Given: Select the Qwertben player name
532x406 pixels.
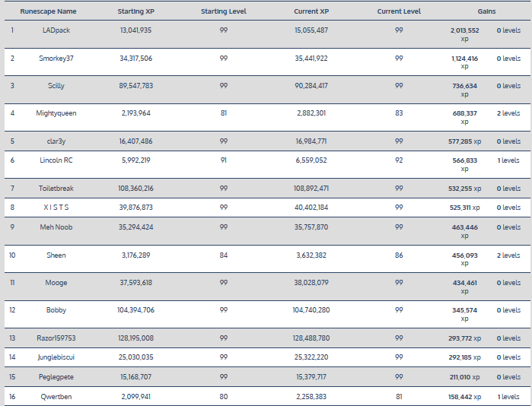Looking at the screenshot, I should (x=56, y=396).
